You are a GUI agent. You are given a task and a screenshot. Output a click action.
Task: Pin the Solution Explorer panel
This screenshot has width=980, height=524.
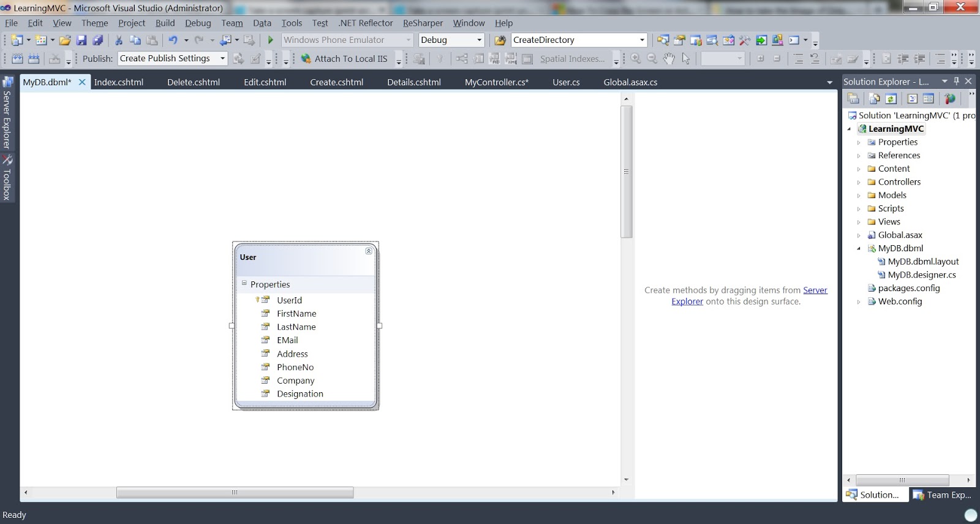click(x=956, y=82)
